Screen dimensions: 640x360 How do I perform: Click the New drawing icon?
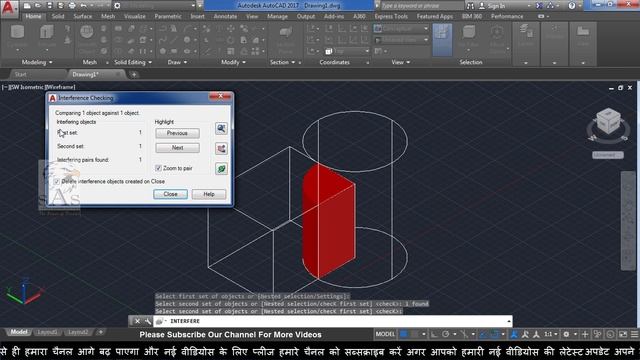27,6
